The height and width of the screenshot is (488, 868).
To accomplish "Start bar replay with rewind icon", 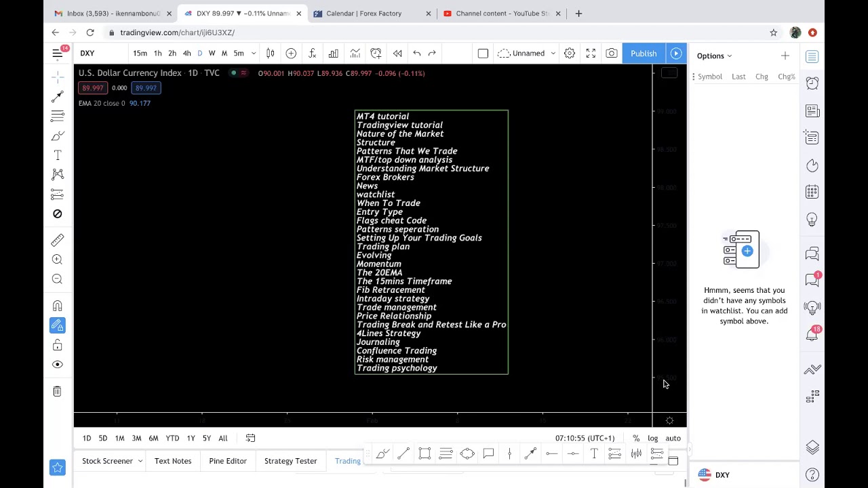I will (x=397, y=54).
